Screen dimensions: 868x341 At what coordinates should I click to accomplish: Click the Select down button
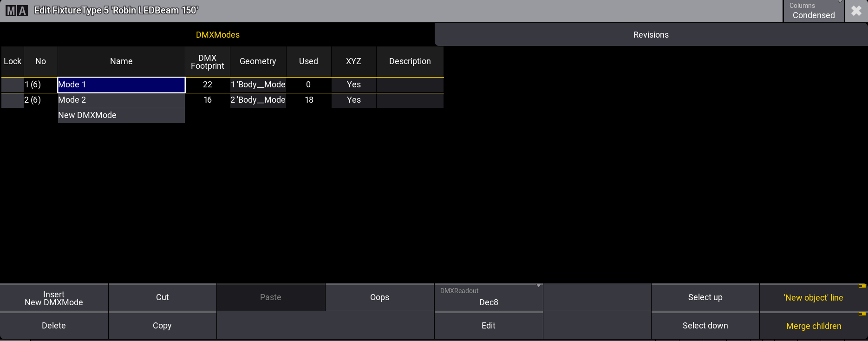coord(705,326)
